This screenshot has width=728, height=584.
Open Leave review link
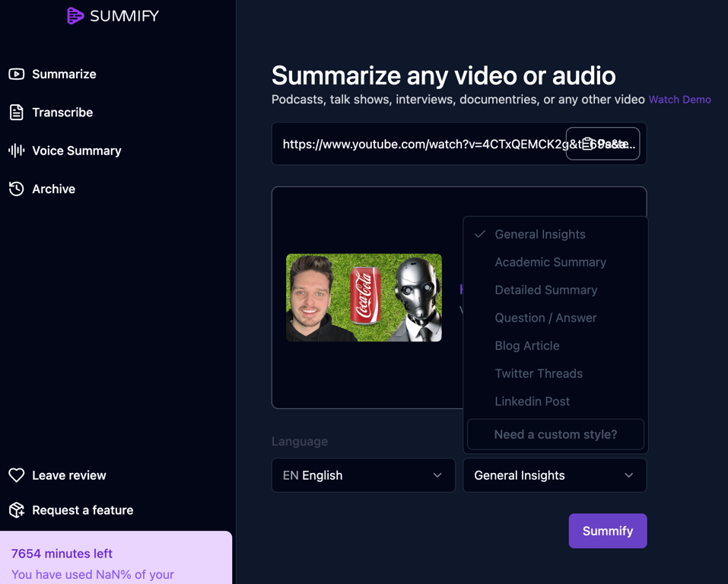click(68, 475)
